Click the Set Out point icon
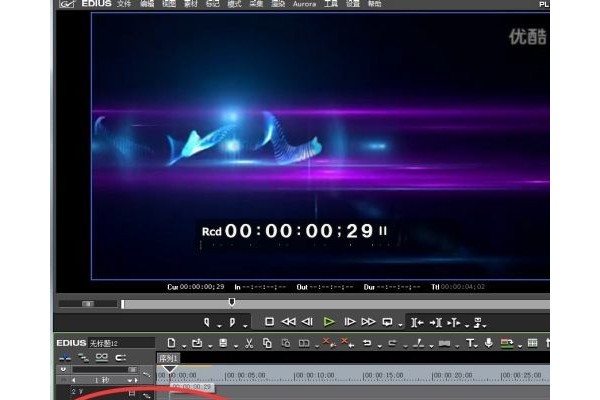Image resolution: width=600 pixels, height=400 pixels. pyautogui.click(x=232, y=322)
